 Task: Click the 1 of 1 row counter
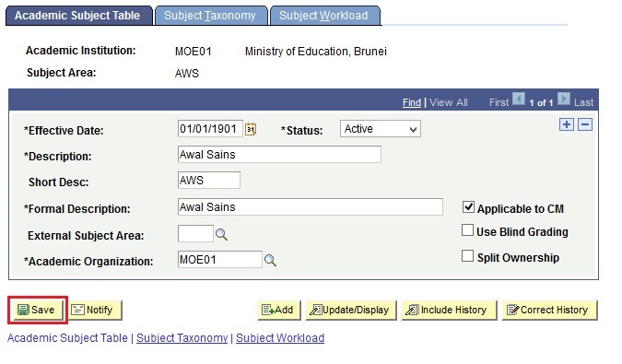coord(541,102)
